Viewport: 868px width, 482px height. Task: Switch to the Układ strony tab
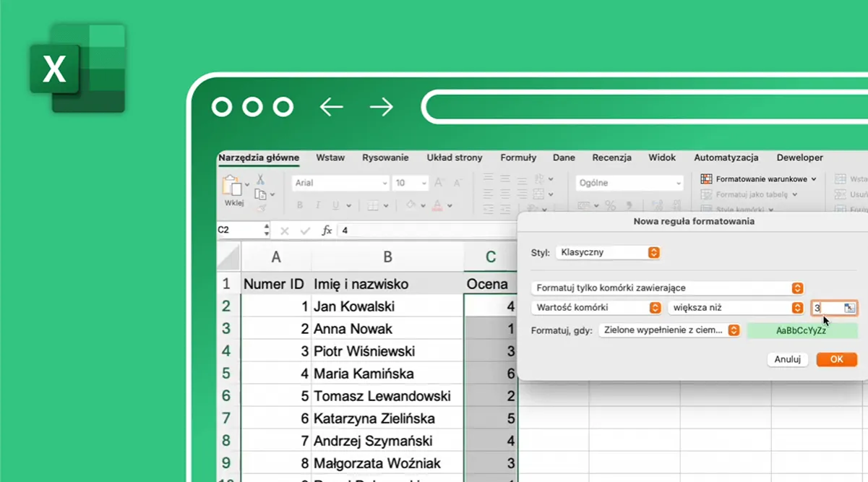point(455,158)
